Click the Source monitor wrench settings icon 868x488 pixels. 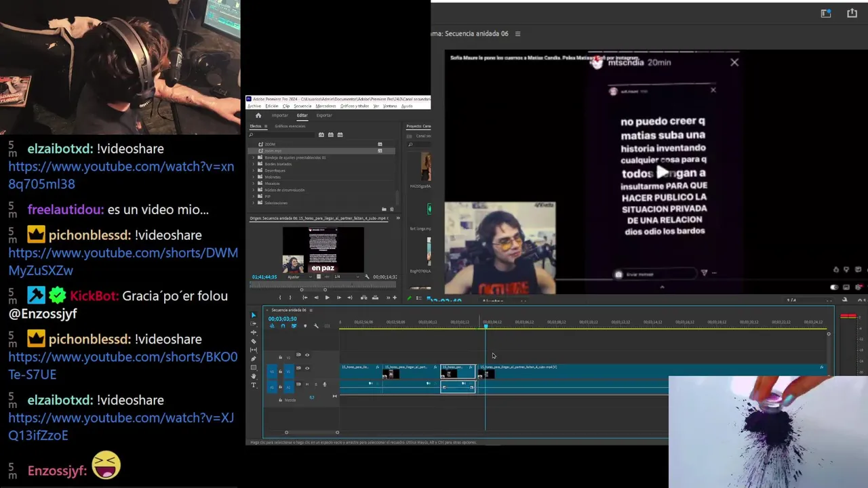point(367,277)
